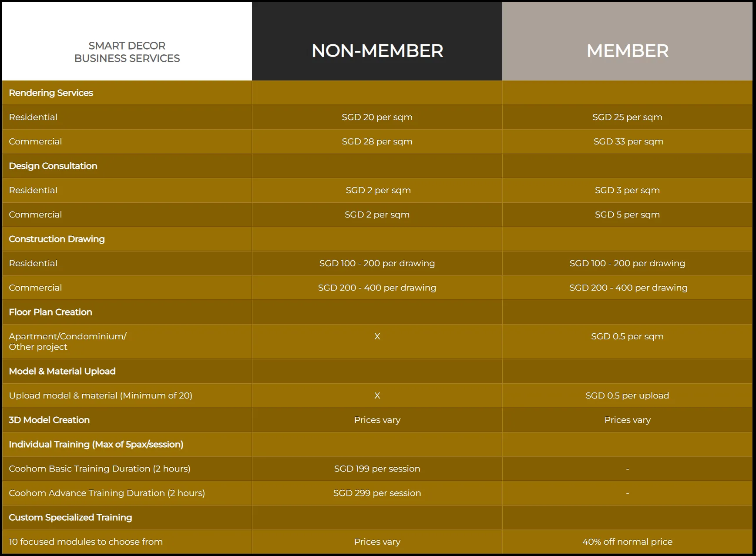The width and height of the screenshot is (756, 556).
Task: Click the SGD 199 per session price
Action: 377,469
